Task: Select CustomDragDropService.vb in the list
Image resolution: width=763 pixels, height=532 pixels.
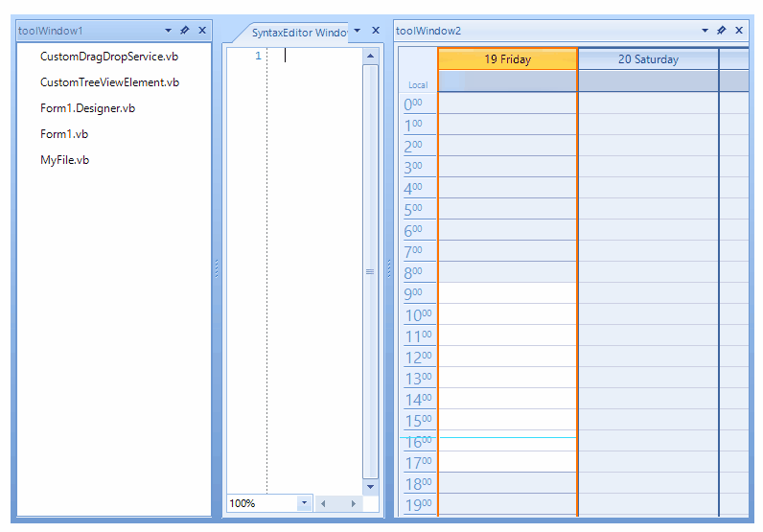Action: [x=109, y=57]
